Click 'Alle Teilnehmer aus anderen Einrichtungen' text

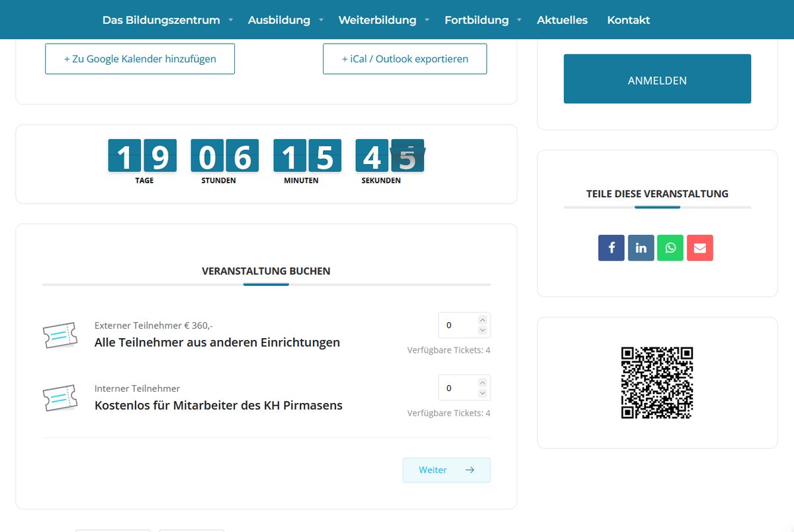pos(217,342)
